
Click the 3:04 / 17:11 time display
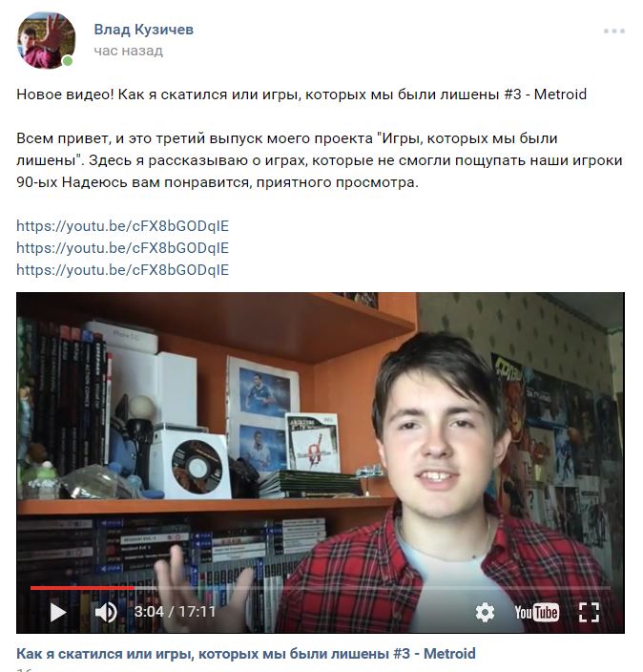coord(175,612)
